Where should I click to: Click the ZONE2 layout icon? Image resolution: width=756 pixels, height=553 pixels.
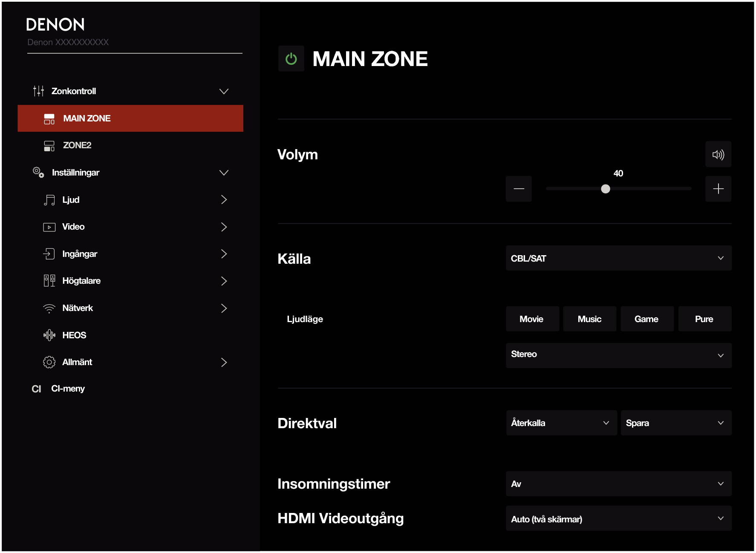click(x=49, y=146)
